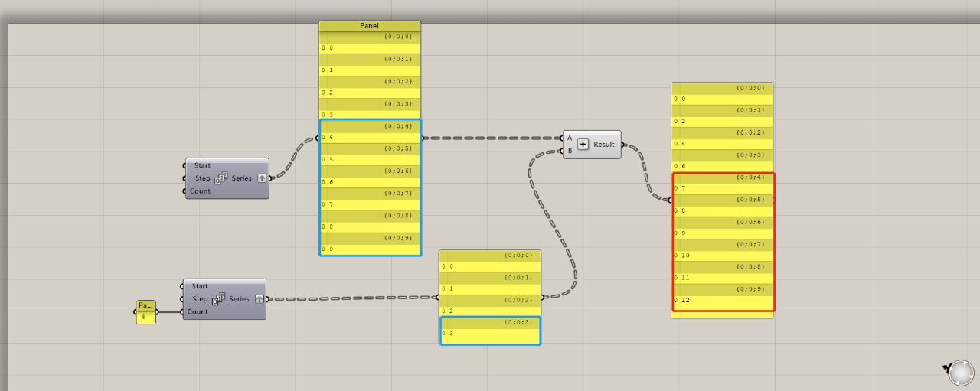Image resolution: width=980 pixels, height=391 pixels.
Task: Select input B on the Addition component
Action: pyautogui.click(x=569, y=151)
